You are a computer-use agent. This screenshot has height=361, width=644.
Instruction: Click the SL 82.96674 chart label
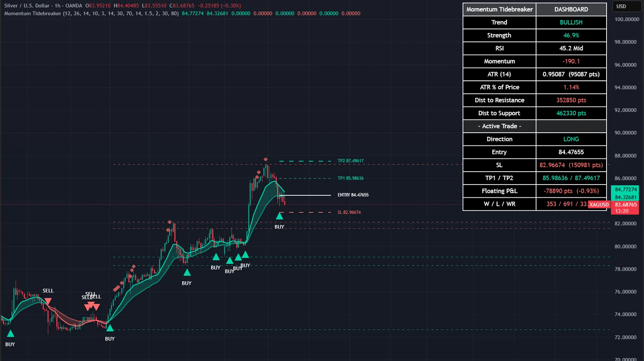349,212
